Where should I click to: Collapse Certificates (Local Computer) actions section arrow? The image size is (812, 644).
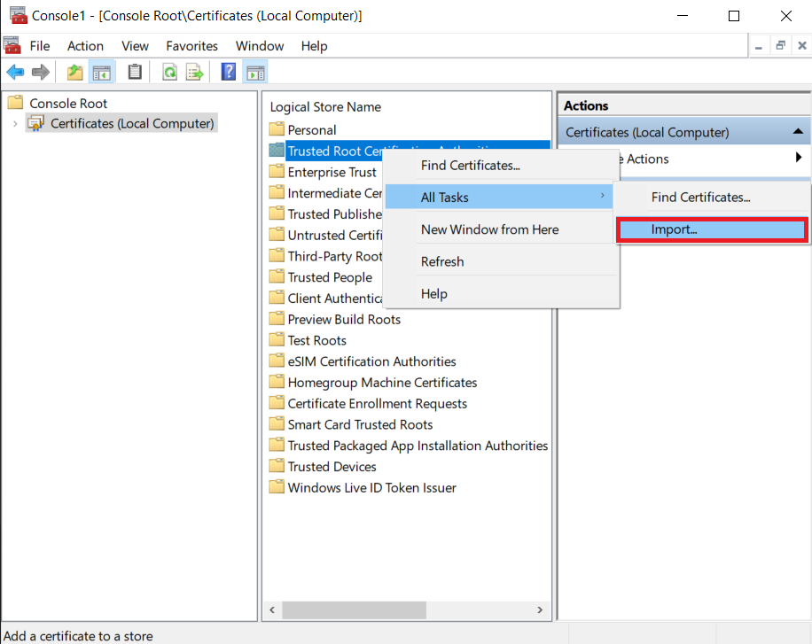[x=798, y=131]
